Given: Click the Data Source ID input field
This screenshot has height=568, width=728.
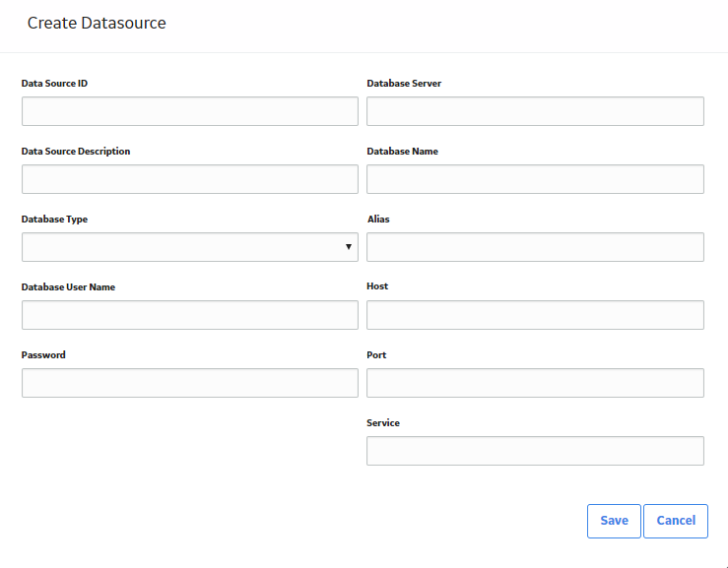Looking at the screenshot, I should pyautogui.click(x=190, y=111).
